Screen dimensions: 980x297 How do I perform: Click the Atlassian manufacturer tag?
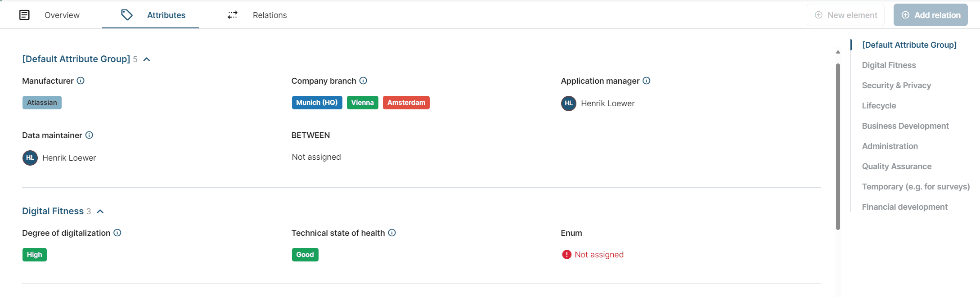42,103
